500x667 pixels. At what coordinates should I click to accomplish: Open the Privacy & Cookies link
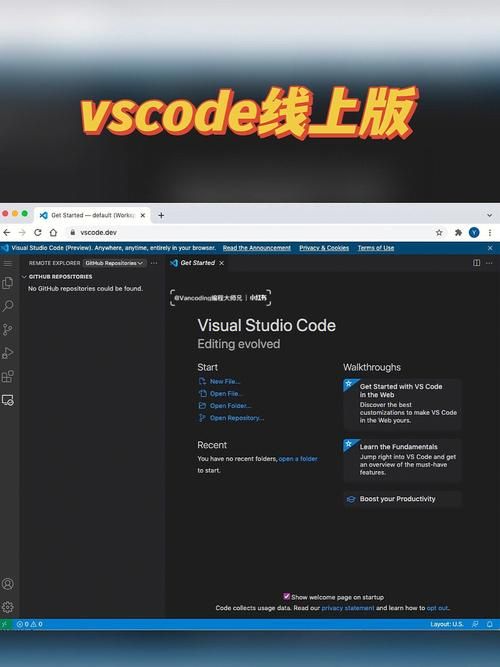(324, 248)
